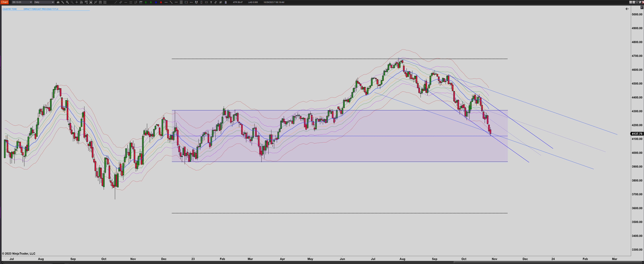Image resolution: width=644 pixels, height=264 pixels.
Task: Click the Chart tab label
Action: coord(5,2)
